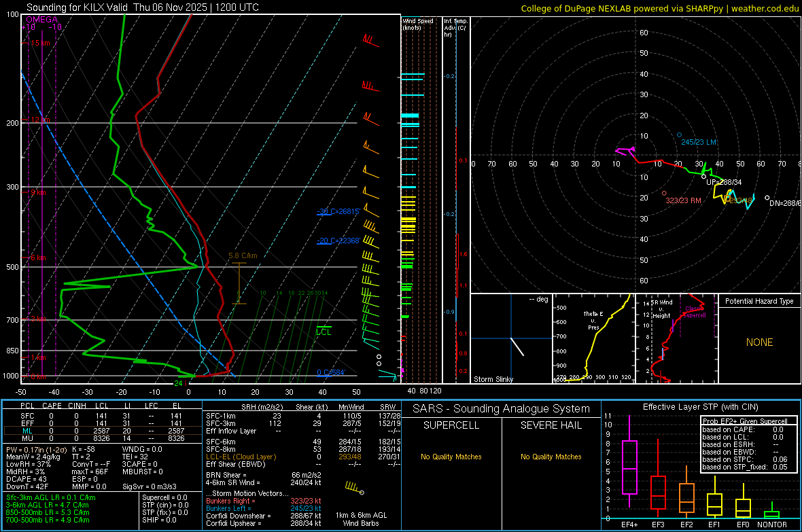Image resolution: width=802 pixels, height=532 pixels.
Task: Click the wind barb legend symbol
Action: (355, 487)
